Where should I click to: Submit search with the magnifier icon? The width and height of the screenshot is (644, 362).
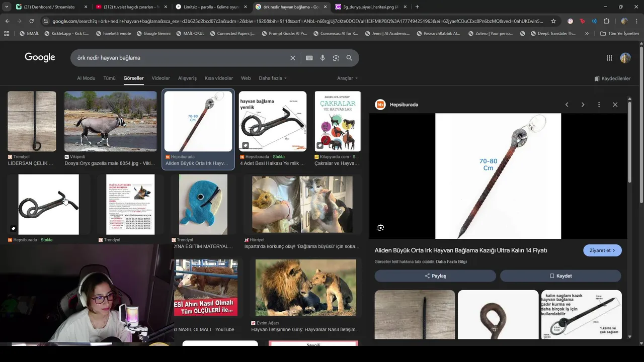click(349, 58)
